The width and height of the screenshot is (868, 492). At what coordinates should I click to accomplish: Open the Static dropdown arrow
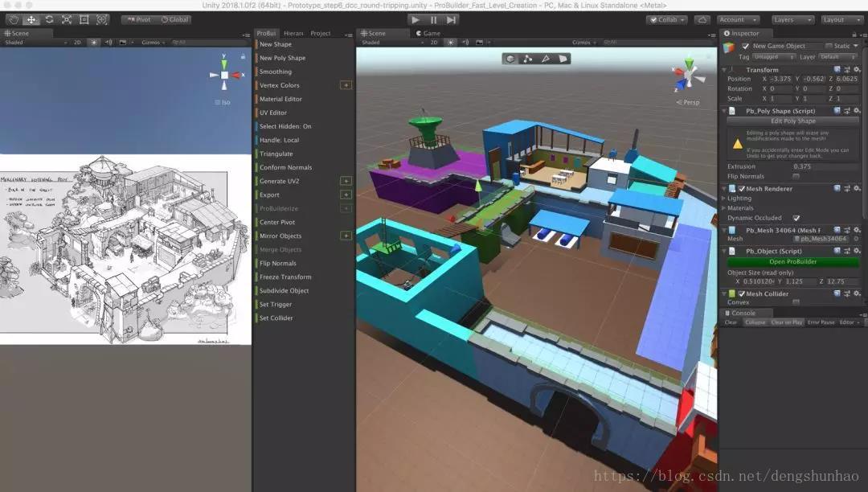point(856,46)
